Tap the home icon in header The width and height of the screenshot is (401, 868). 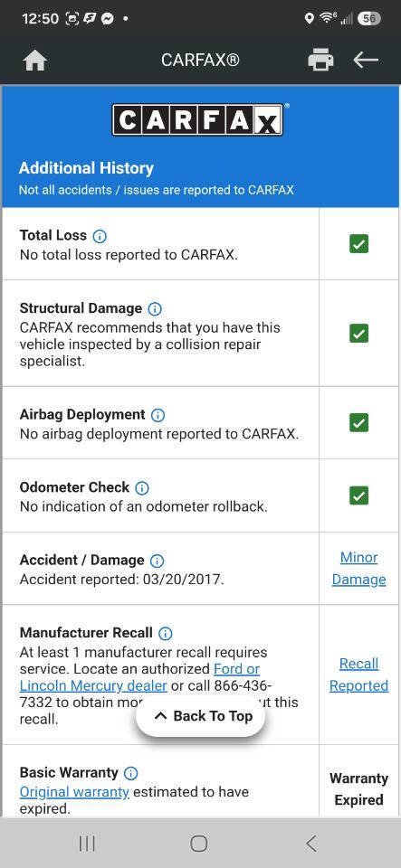(x=35, y=61)
